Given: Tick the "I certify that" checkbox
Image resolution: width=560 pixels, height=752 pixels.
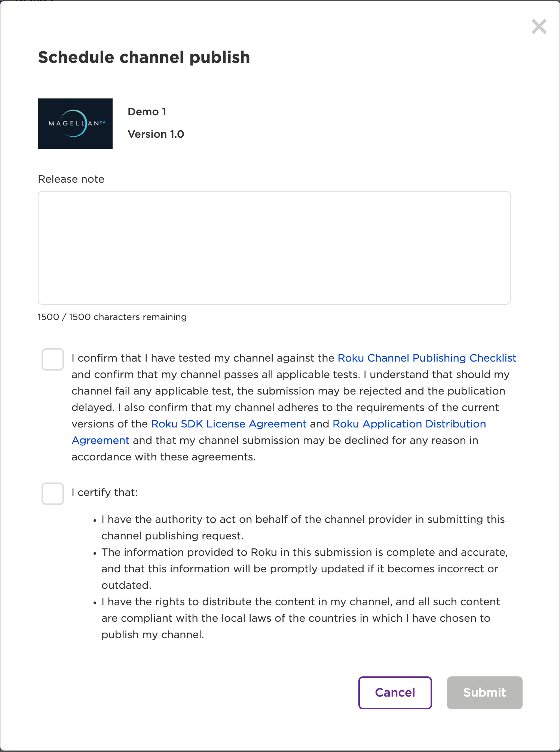Looking at the screenshot, I should [x=53, y=494].
